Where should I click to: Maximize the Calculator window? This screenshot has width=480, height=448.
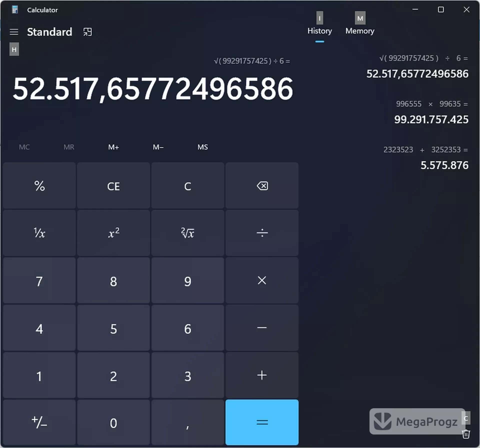tap(441, 9)
